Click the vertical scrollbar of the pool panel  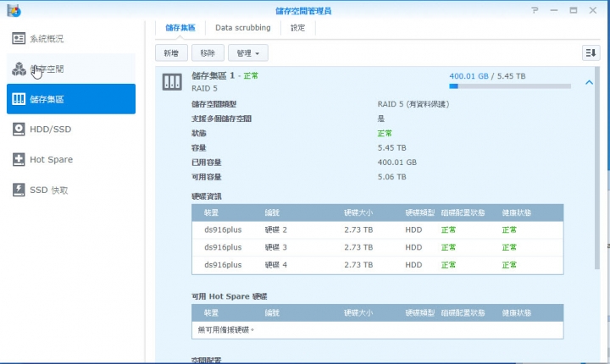[x=597, y=168]
